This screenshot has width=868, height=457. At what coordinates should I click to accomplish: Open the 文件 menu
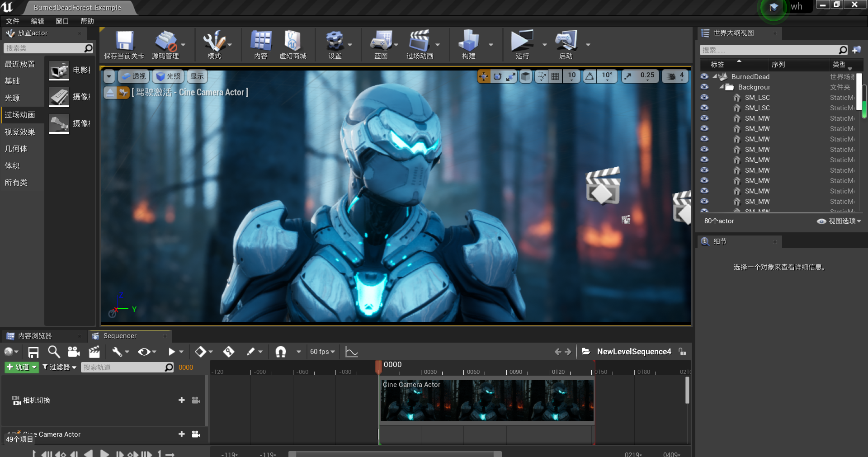pyautogui.click(x=13, y=21)
